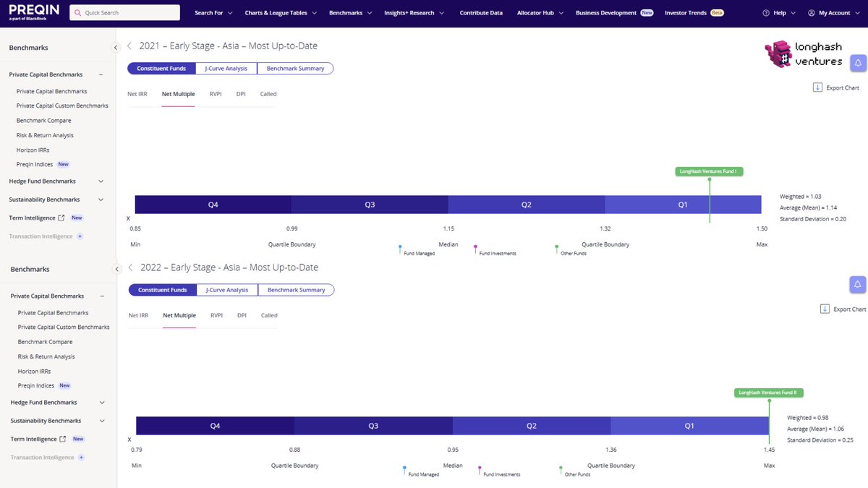The image size is (868, 488).
Task: Switch to J-Curve Analysis in the 2022 chart
Action: pyautogui.click(x=227, y=290)
